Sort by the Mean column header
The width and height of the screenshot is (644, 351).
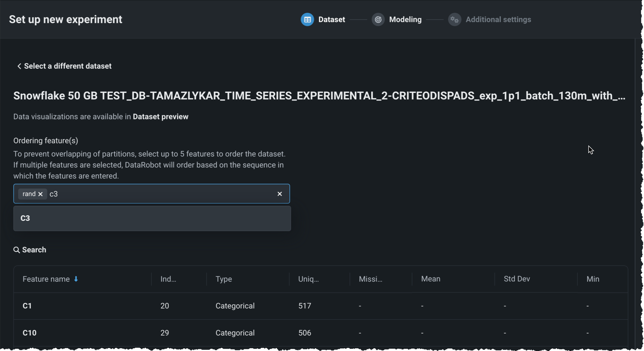coord(431,279)
